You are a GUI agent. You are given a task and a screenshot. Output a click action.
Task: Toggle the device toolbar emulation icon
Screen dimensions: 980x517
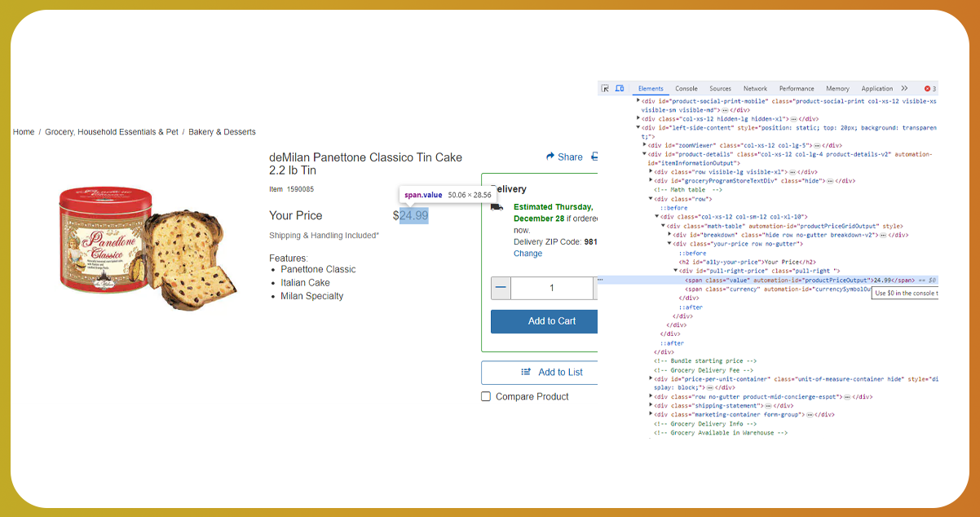(x=620, y=88)
